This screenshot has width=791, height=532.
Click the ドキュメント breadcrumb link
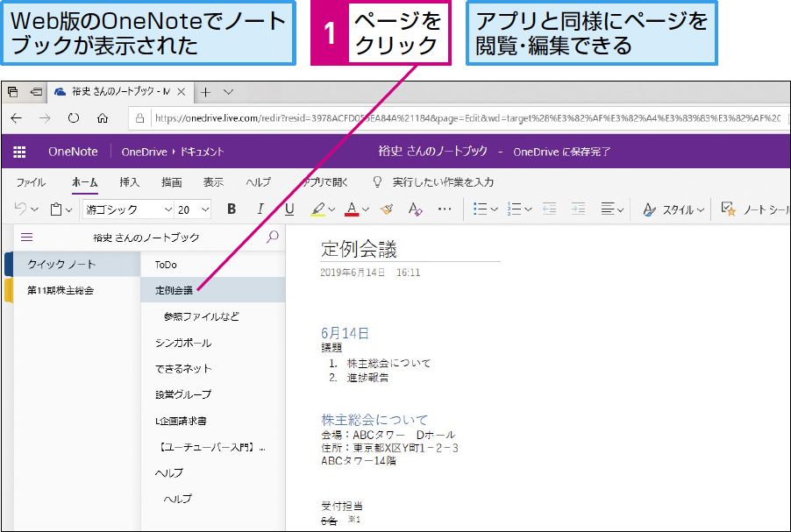pos(202,152)
